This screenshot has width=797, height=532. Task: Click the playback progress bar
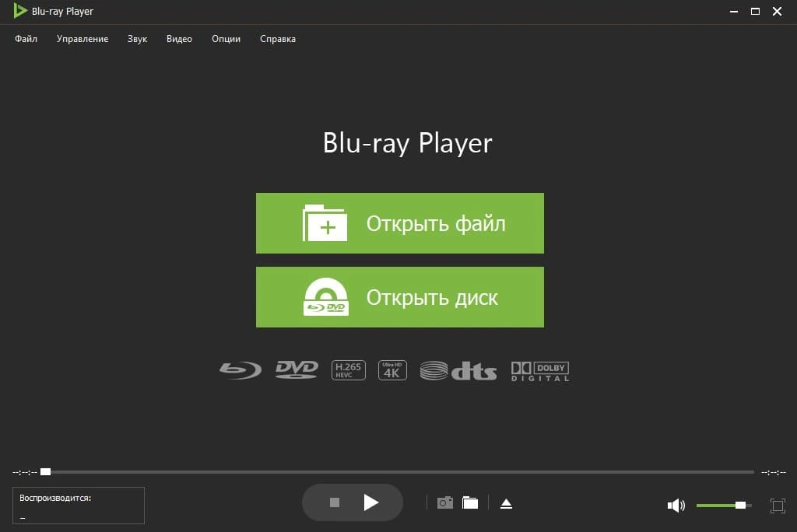[398, 472]
